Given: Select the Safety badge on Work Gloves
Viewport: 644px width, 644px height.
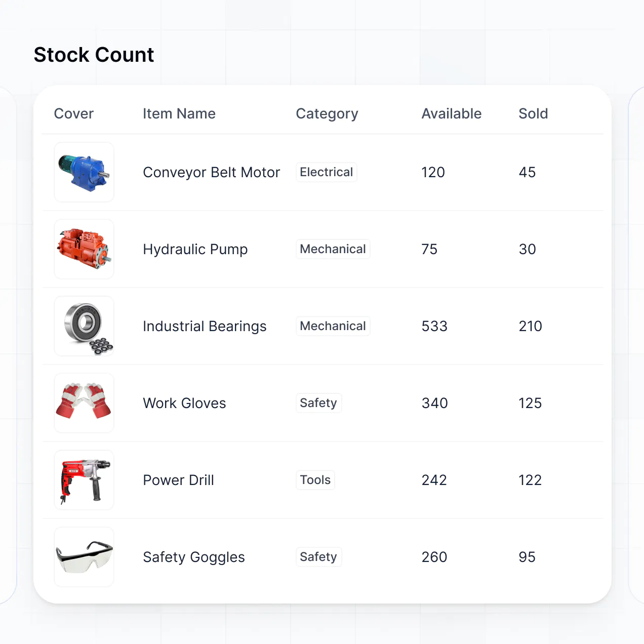Looking at the screenshot, I should point(318,403).
